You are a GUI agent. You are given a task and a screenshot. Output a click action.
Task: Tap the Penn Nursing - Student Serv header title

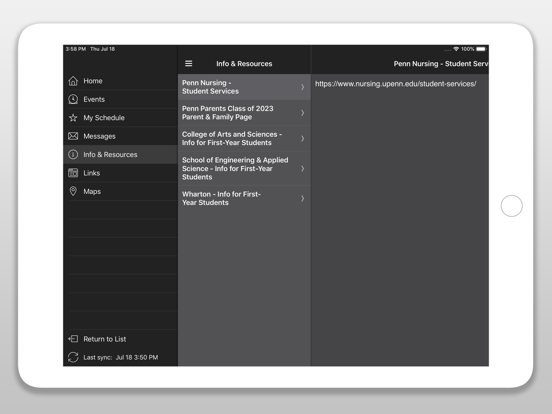coord(441,64)
